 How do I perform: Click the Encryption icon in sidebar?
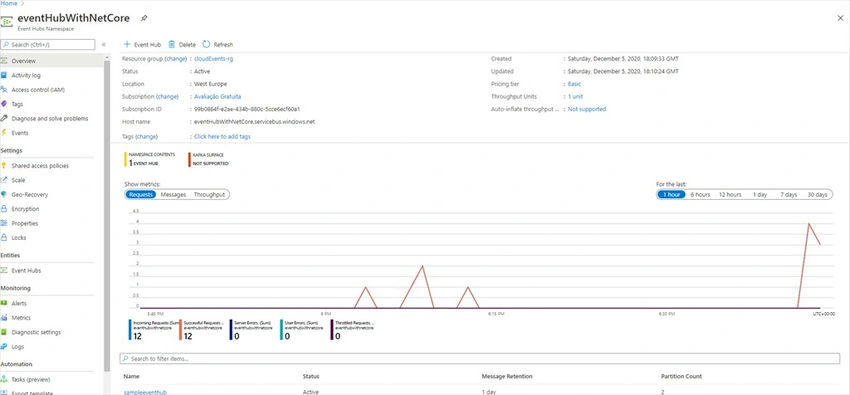(x=4, y=209)
